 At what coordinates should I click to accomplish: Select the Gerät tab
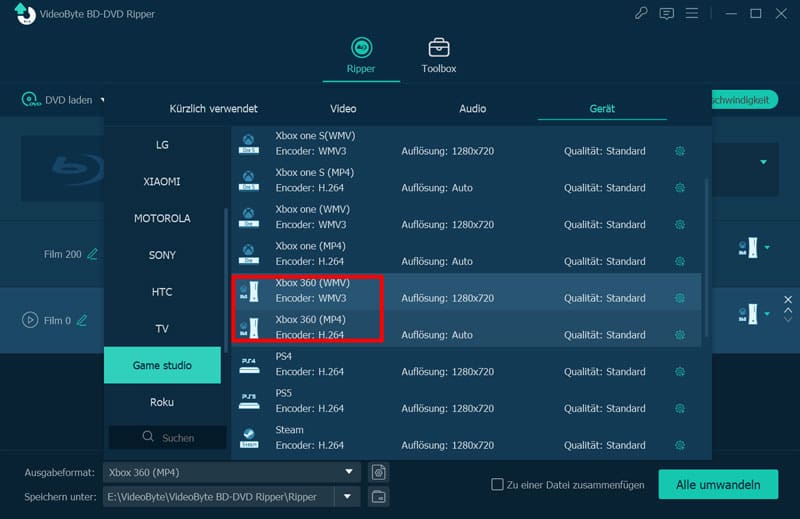602,109
